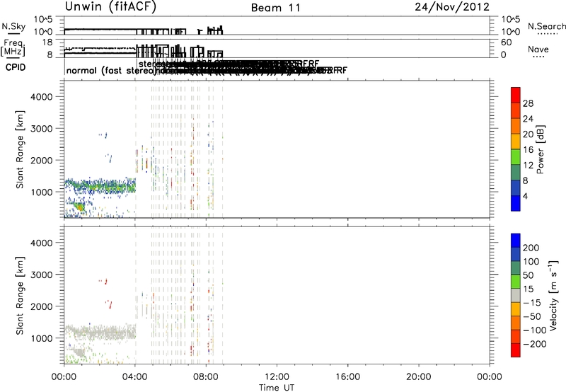Click the '18' tick on frequency axis
This screenshot has height=392, width=566.
[x=47, y=42]
